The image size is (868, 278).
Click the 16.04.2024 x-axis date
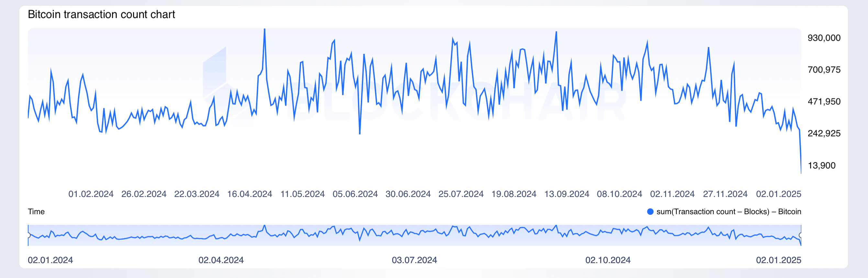[250, 194]
